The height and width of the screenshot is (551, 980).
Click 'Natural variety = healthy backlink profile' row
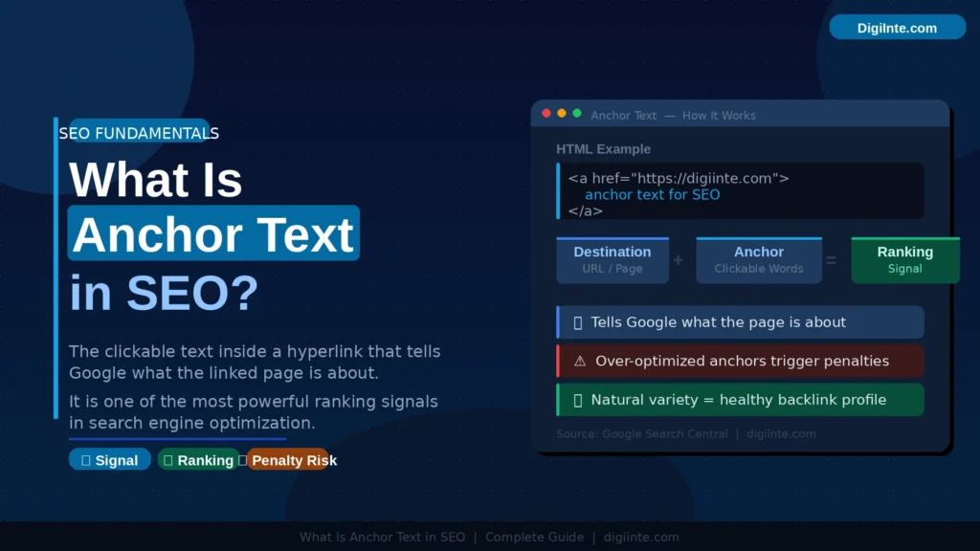click(x=740, y=400)
